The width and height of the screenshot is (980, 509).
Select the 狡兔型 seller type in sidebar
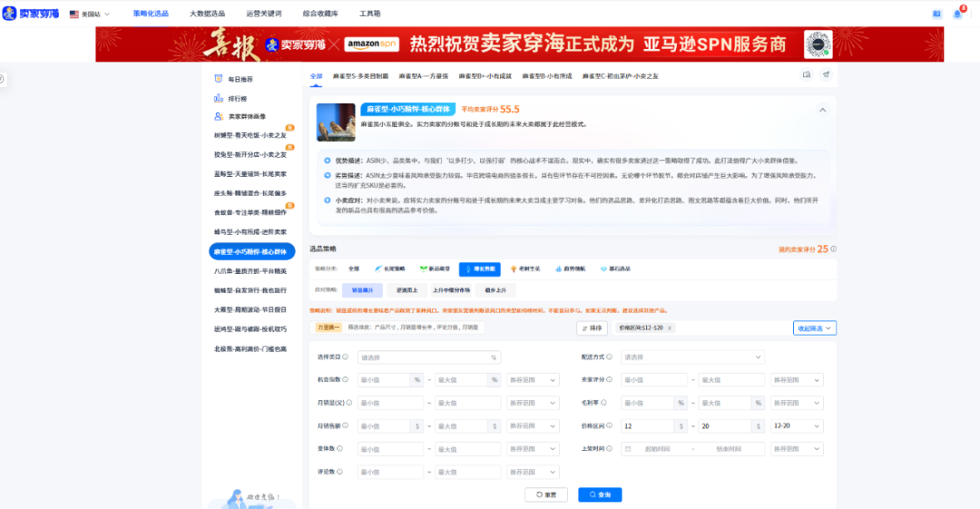point(250,154)
